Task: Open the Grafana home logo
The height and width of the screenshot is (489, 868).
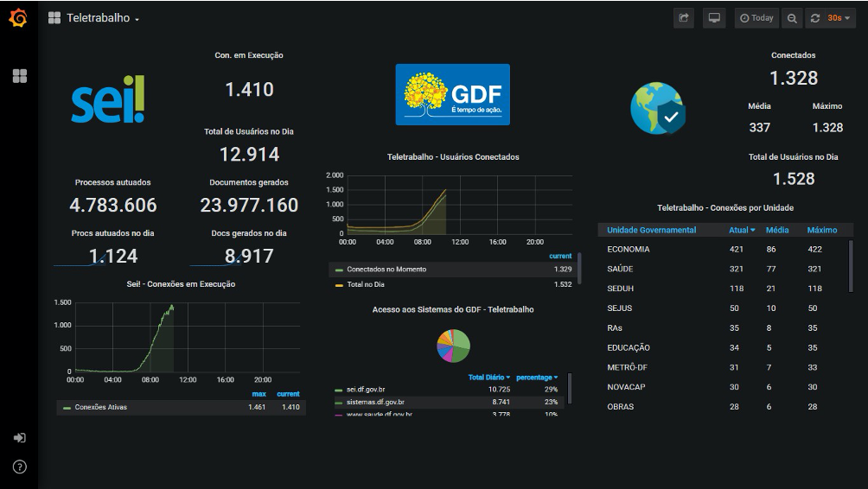Action: (18, 17)
